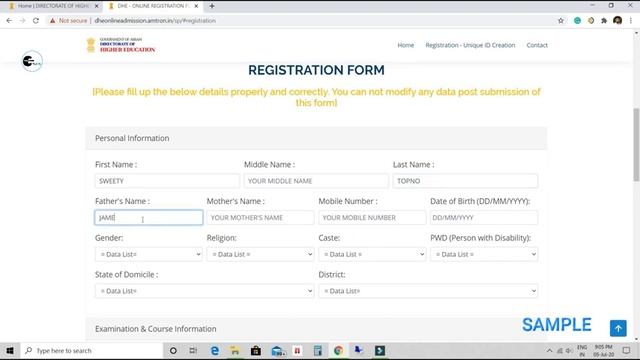This screenshot has height=360, width=640.
Task: Click the Mobile Number field
Action: tap(372, 218)
